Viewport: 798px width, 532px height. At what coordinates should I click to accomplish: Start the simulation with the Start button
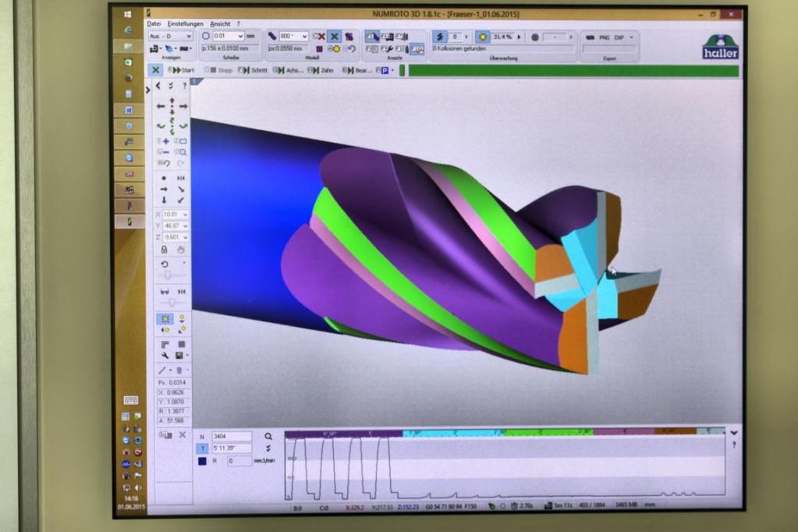click(x=182, y=70)
